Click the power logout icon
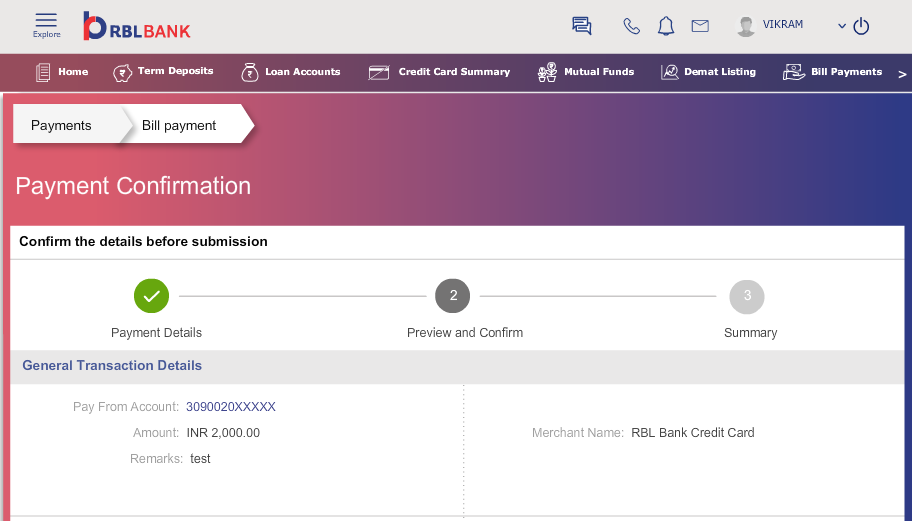 (861, 26)
